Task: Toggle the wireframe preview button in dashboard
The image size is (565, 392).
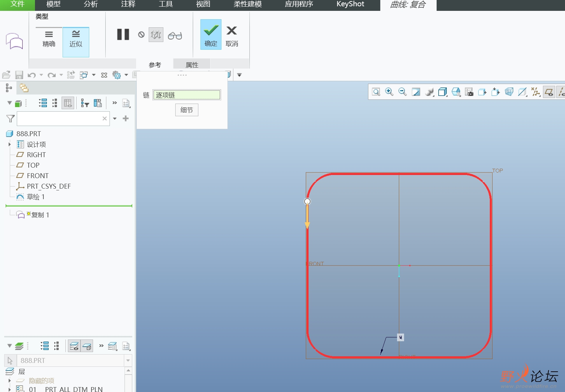Action: 156,35
